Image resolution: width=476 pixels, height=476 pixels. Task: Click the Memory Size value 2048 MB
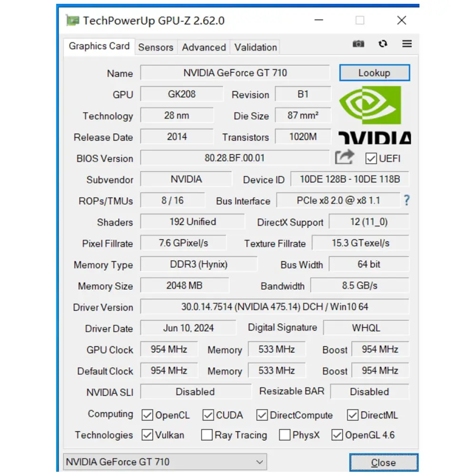pyautogui.click(x=184, y=285)
